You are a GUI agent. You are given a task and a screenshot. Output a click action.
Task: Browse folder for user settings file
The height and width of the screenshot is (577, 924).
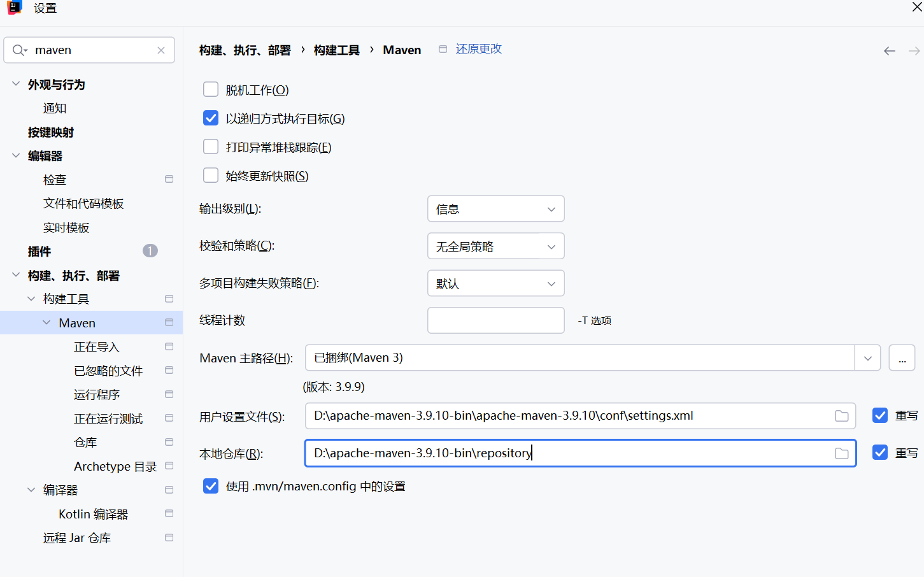842,416
